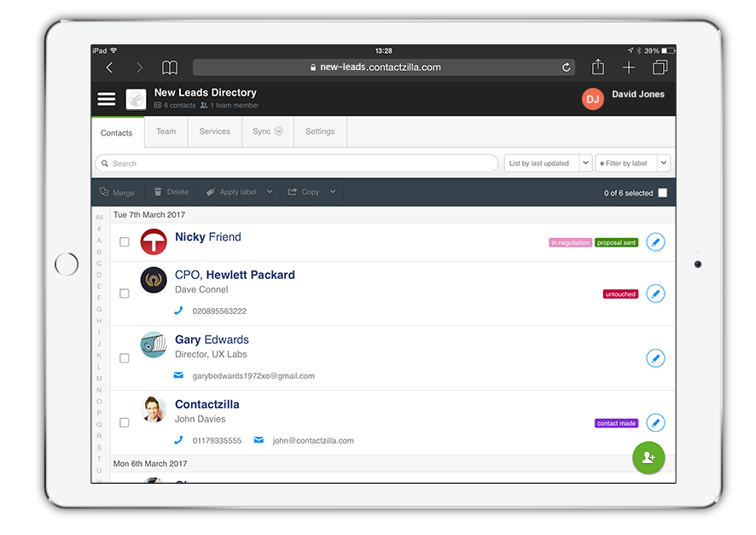Click the Delete button

[x=172, y=192]
